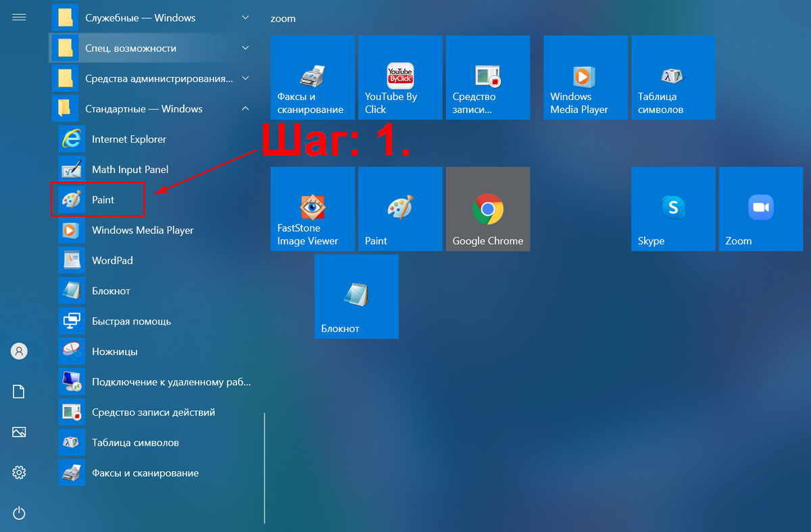Open the Zoom tile
Image resolution: width=811 pixels, height=532 pixels.
tap(761, 209)
